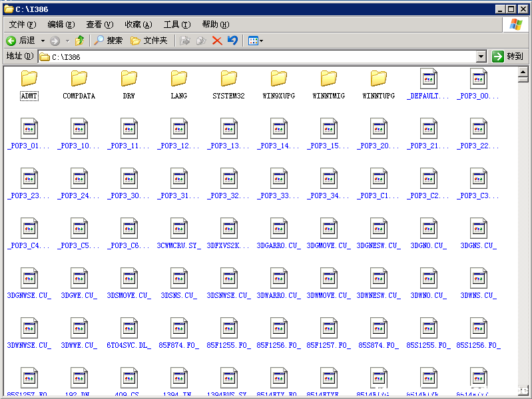Click the 85F1255.FO_ file name
The image size is (532, 399).
pos(228,345)
